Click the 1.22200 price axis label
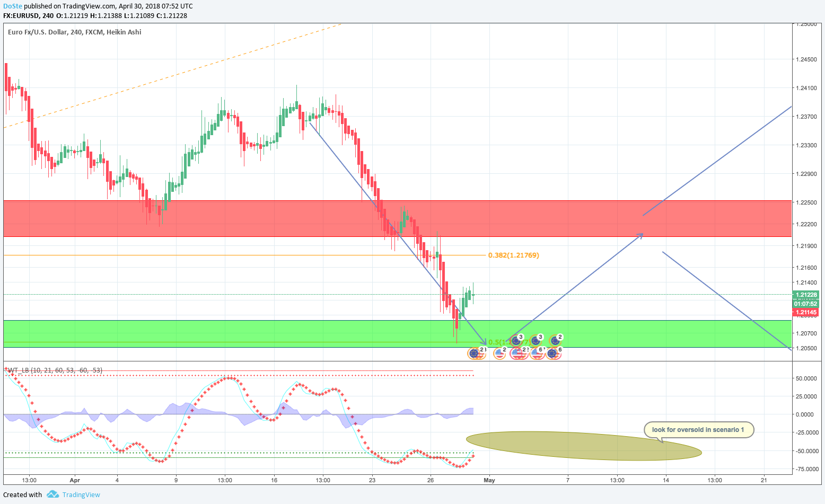Image resolution: width=825 pixels, height=504 pixels. click(806, 224)
